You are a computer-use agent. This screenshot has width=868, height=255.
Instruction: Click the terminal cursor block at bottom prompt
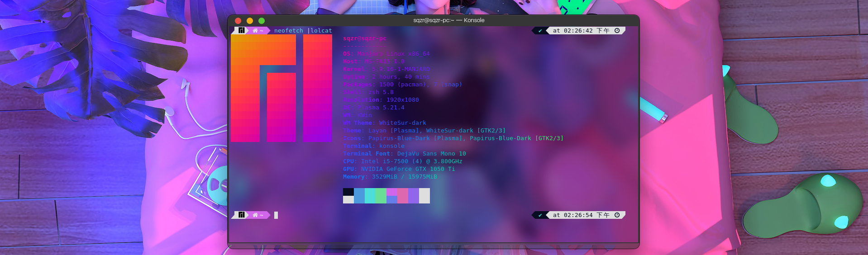click(x=276, y=215)
